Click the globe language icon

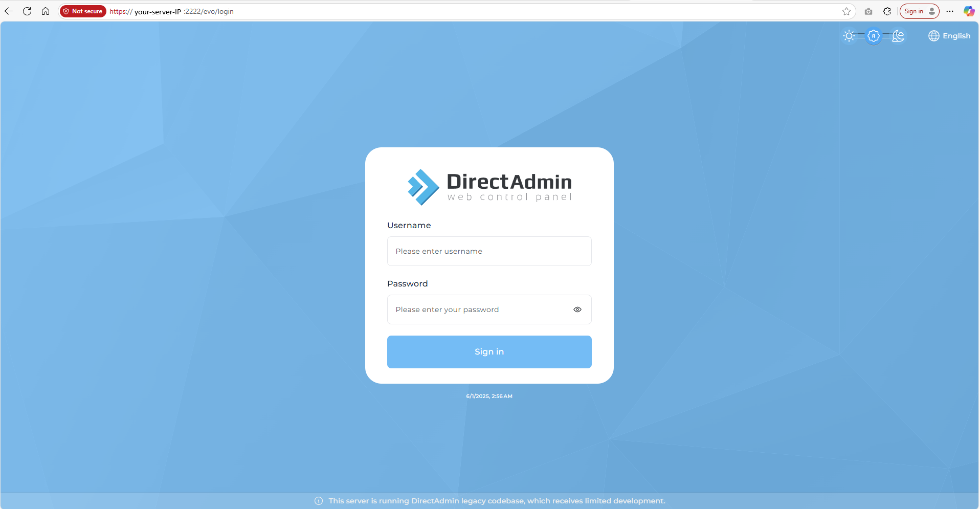click(934, 36)
